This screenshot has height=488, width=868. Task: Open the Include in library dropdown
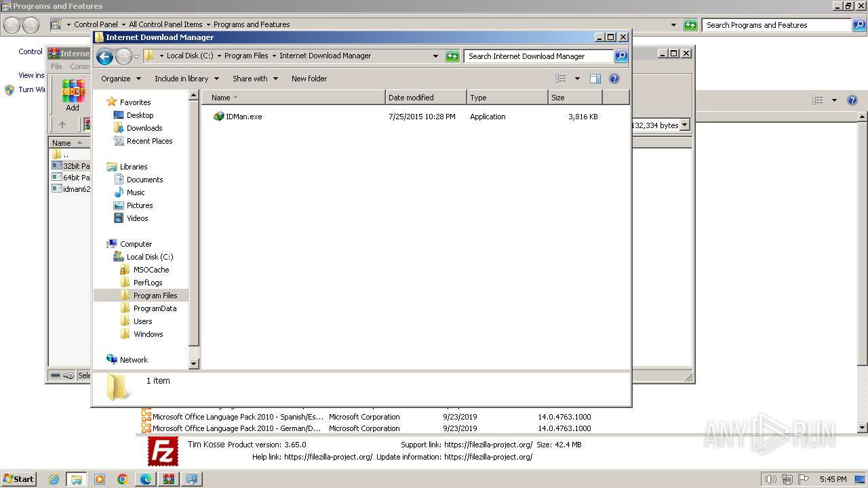[186, 79]
